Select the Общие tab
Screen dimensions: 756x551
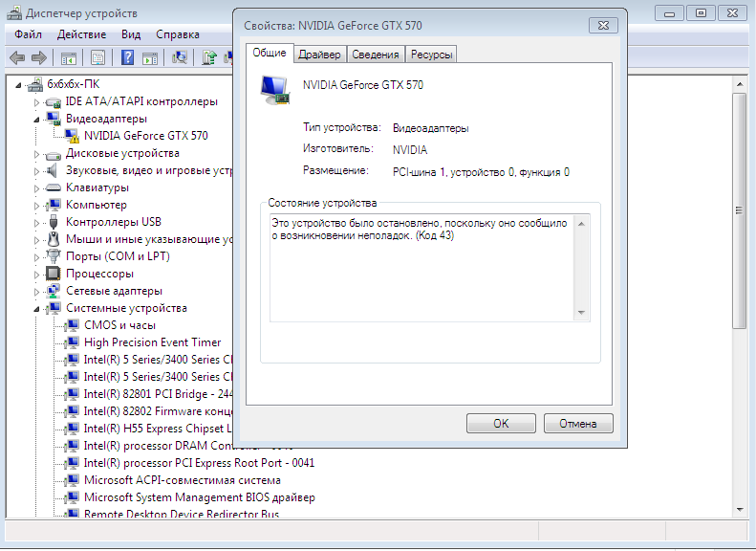270,53
